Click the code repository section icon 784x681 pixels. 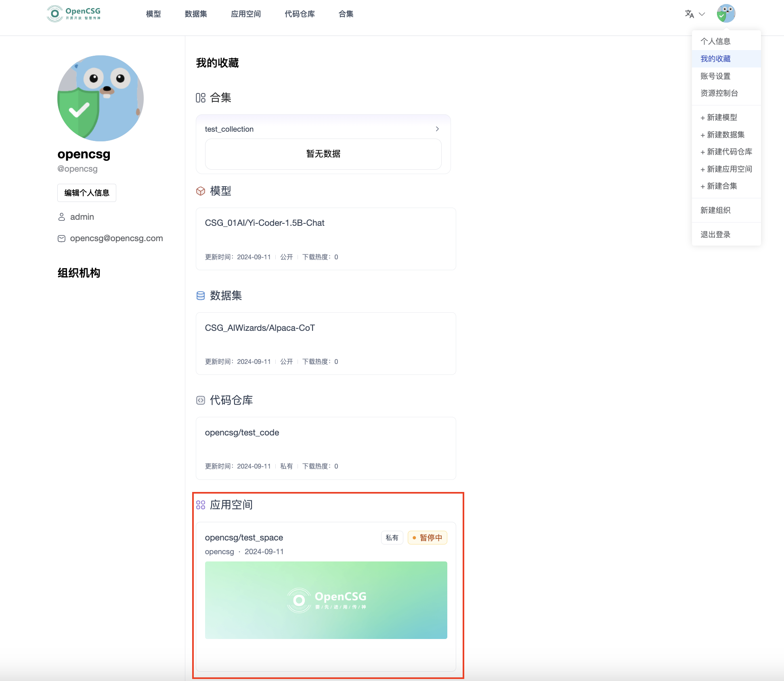click(x=201, y=400)
